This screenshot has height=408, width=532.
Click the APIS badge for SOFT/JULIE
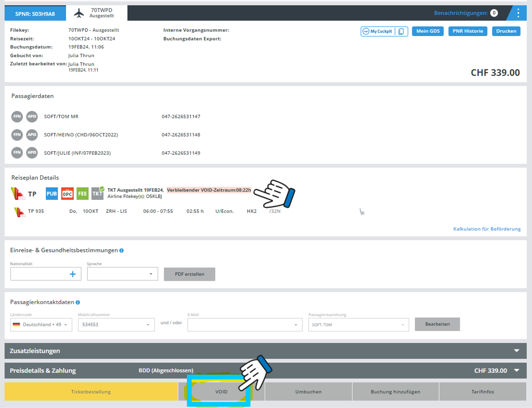tap(32, 153)
